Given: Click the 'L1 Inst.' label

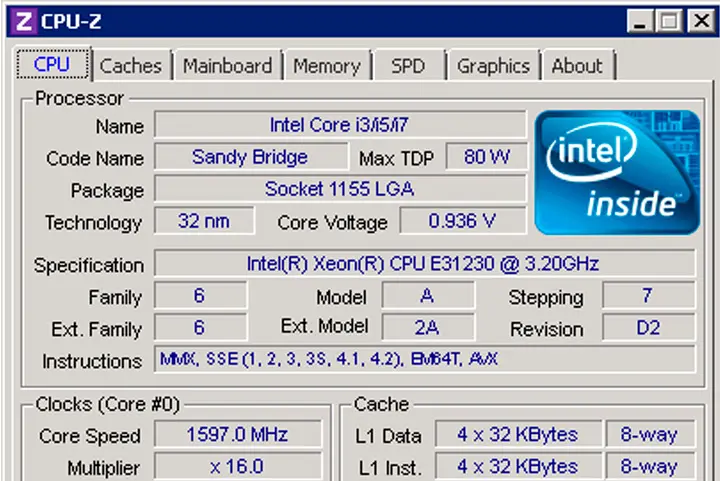Looking at the screenshot, I should tap(390, 469).
